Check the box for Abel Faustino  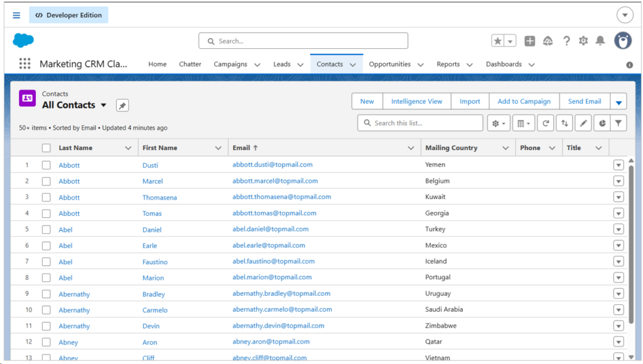pos(46,262)
